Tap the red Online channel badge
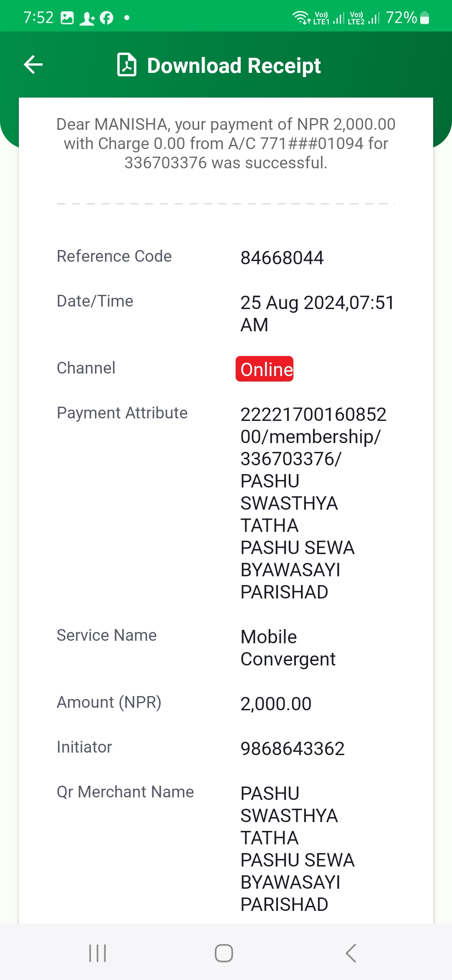The width and height of the screenshot is (452, 980). coord(265,369)
